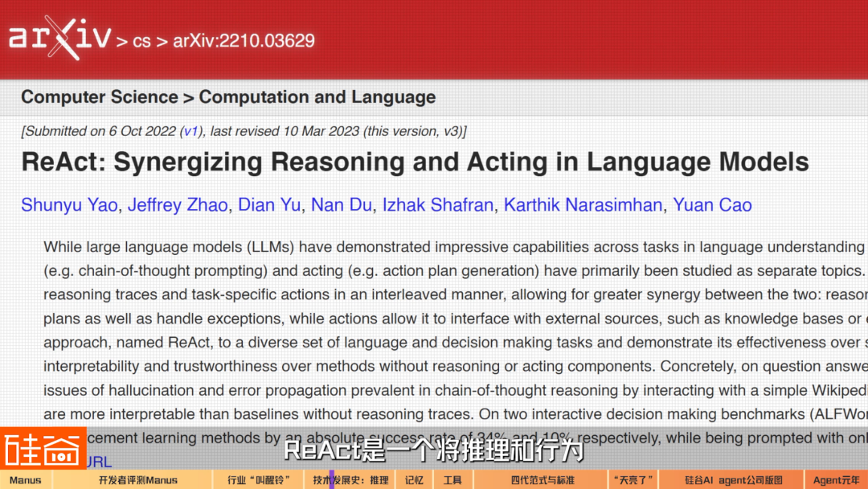Click the Computer Science > Computation and Language heading

[228, 97]
